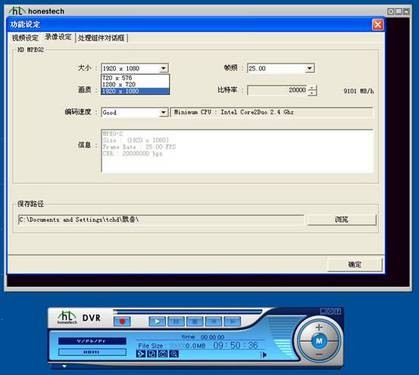The width and height of the screenshot is (419, 375).
Task: Click the 浏览 browse button
Action: click(341, 220)
